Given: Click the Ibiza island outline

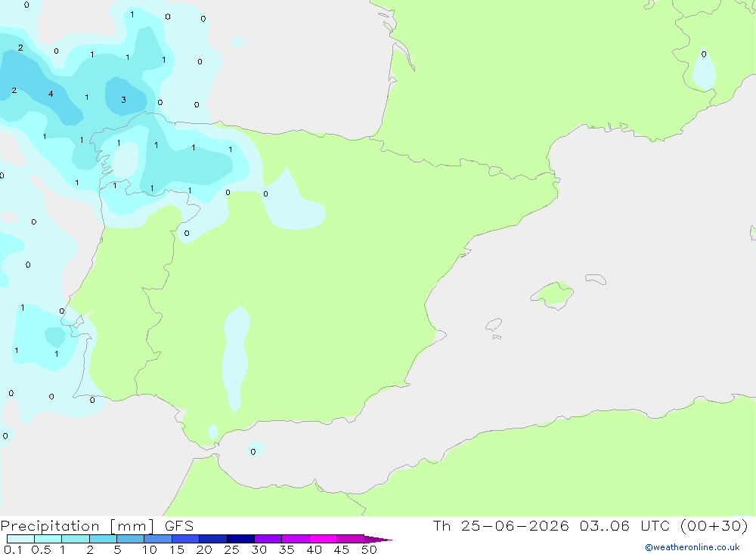Looking at the screenshot, I should pyautogui.click(x=494, y=324).
